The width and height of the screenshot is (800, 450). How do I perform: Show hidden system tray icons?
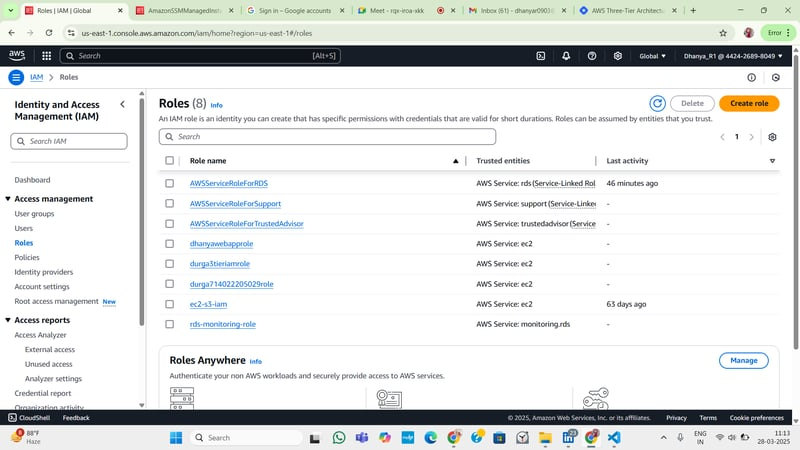pos(663,438)
